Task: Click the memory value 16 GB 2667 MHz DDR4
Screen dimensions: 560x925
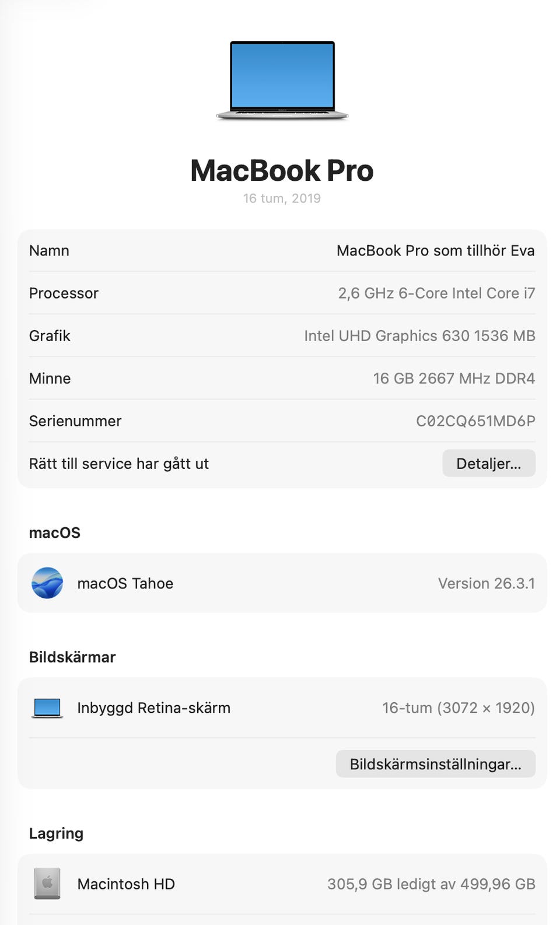Action: click(x=453, y=379)
